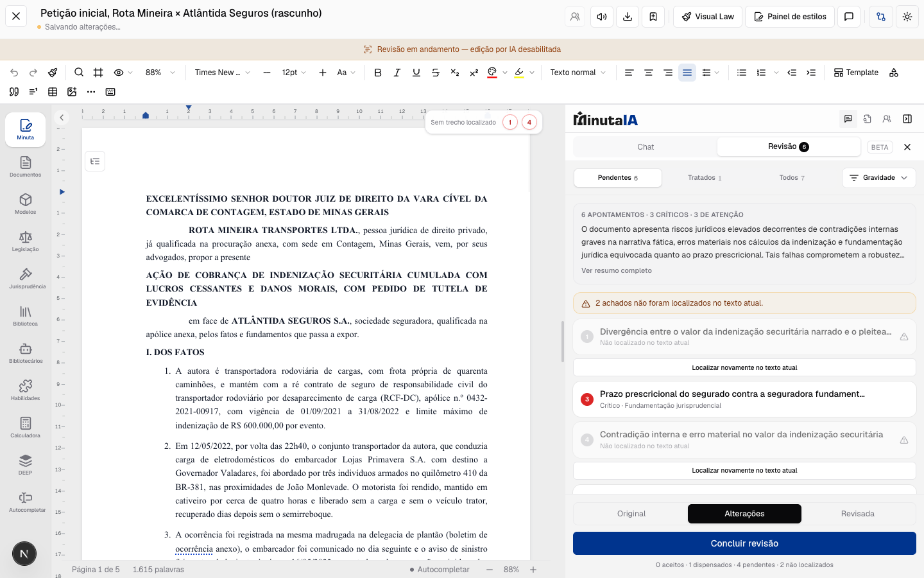Click the insert image icon
The image size is (924, 578).
(x=72, y=92)
